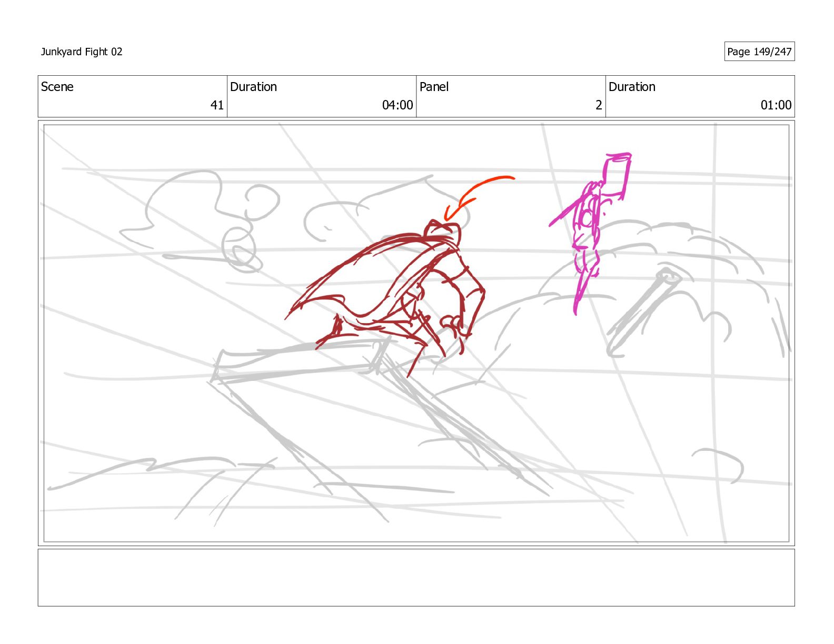834x644 pixels.
Task: Click the empty notes box below the panel
Action: click(x=416, y=578)
